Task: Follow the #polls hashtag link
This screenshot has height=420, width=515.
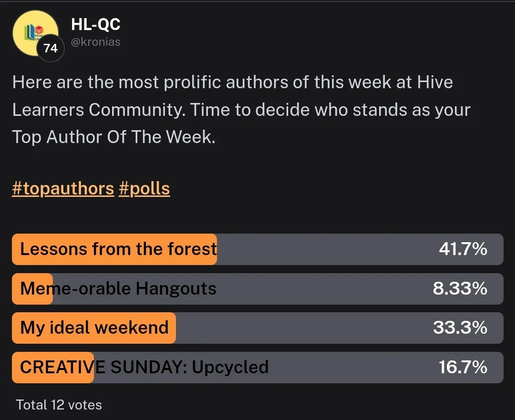Action: 144,189
